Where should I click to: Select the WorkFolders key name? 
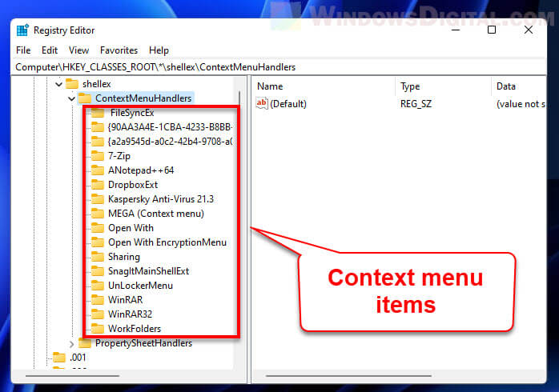pyautogui.click(x=135, y=329)
